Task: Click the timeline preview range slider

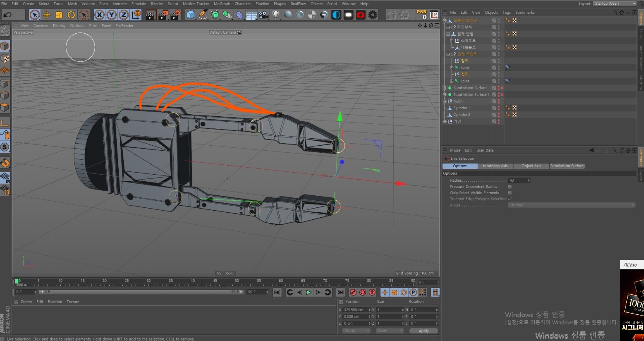Action: (141, 292)
